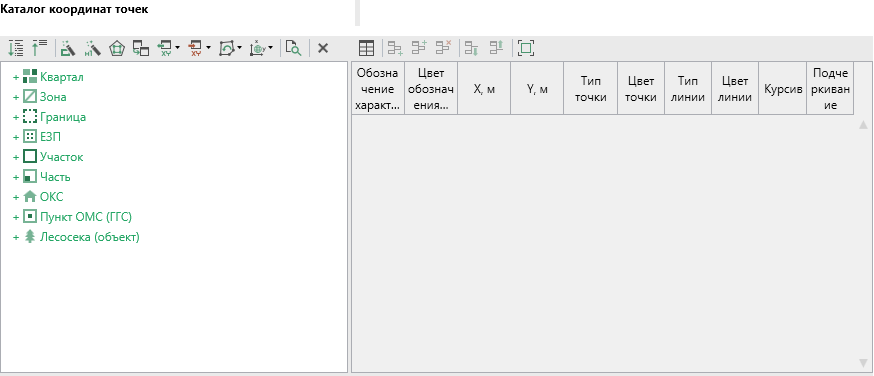Click the Подчеркивание column header
Screen dimensions: 874x376
830,89
